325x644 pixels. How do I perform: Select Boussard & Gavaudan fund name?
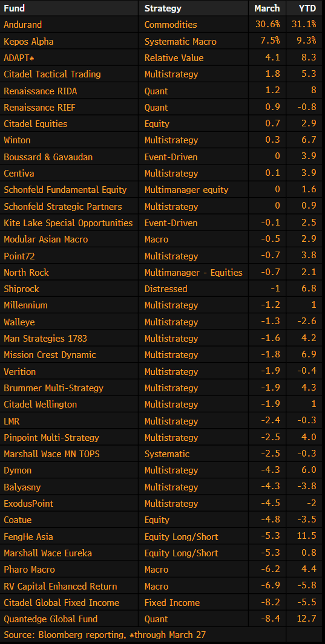pos(48,157)
